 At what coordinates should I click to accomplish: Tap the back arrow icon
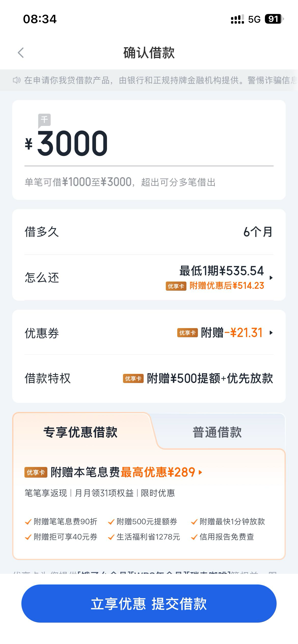point(21,53)
